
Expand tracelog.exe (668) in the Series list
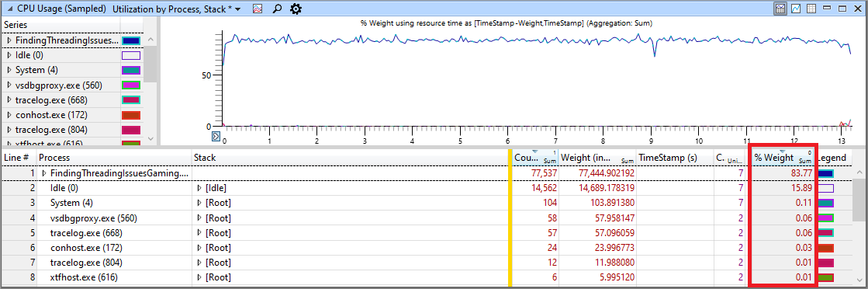[9, 100]
